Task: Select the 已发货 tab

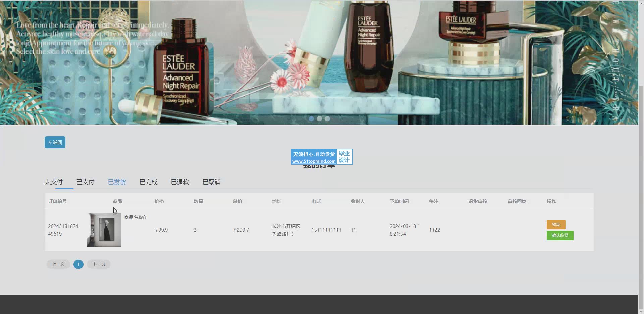Action: pos(117,182)
